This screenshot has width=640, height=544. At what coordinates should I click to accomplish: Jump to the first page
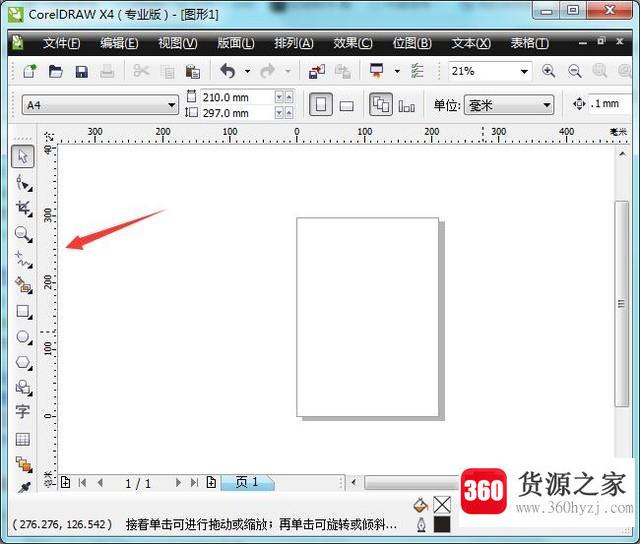82,483
